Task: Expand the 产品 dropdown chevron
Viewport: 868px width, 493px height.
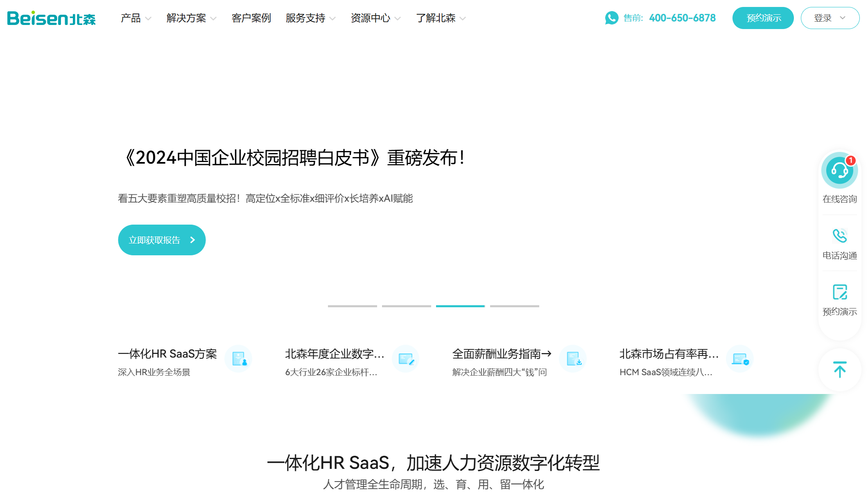Action: coord(148,18)
